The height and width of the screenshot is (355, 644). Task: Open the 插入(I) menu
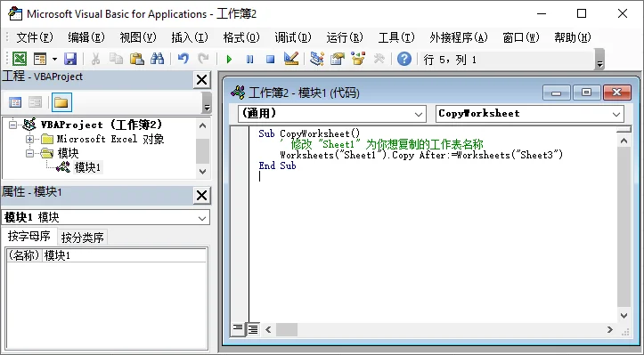click(190, 37)
